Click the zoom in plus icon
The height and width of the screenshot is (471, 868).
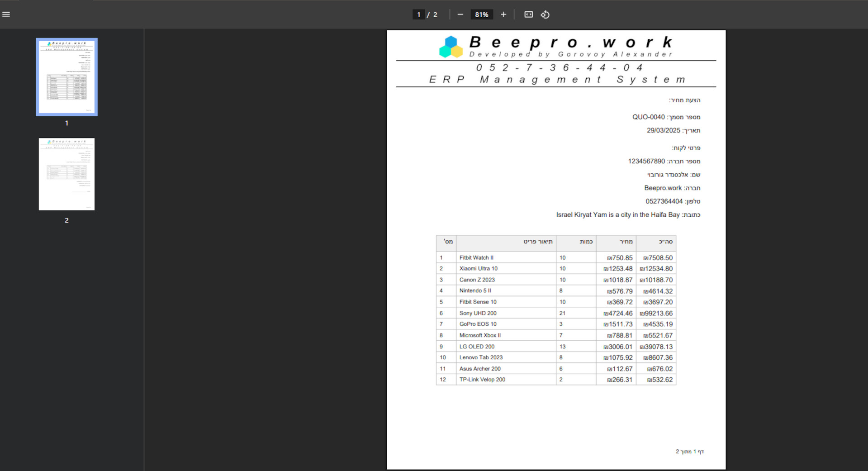(x=503, y=14)
